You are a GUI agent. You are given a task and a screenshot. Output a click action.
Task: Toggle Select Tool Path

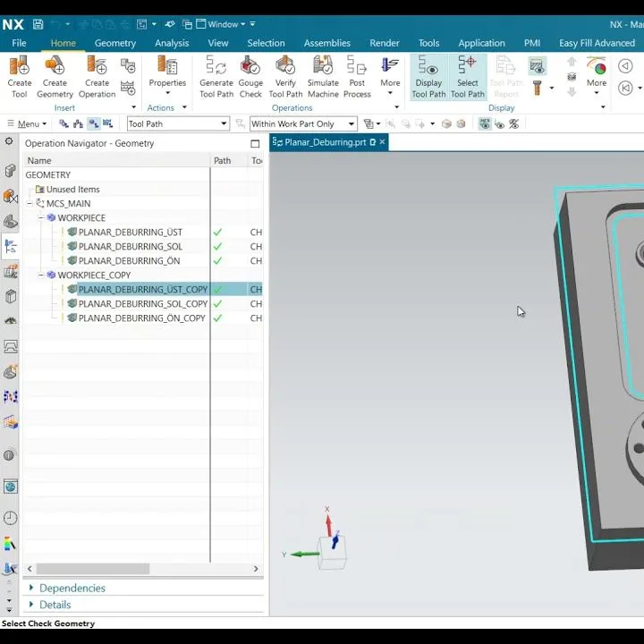[x=468, y=77]
